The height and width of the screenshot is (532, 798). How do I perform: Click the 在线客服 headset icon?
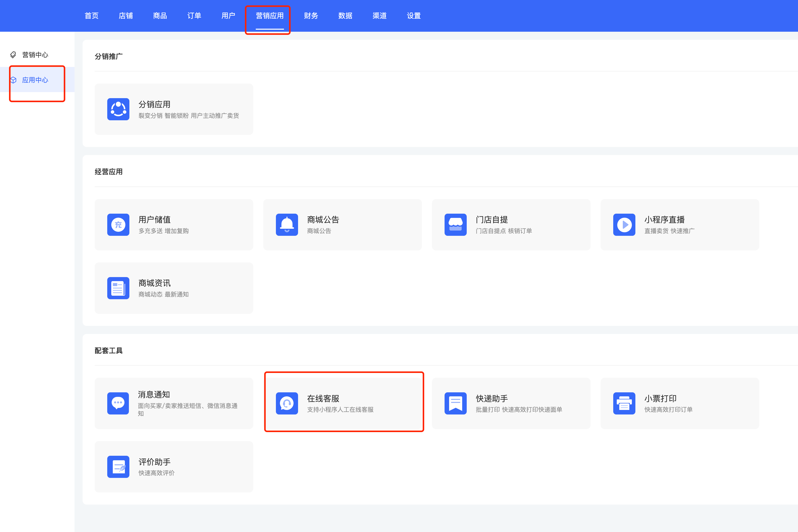[287, 403]
